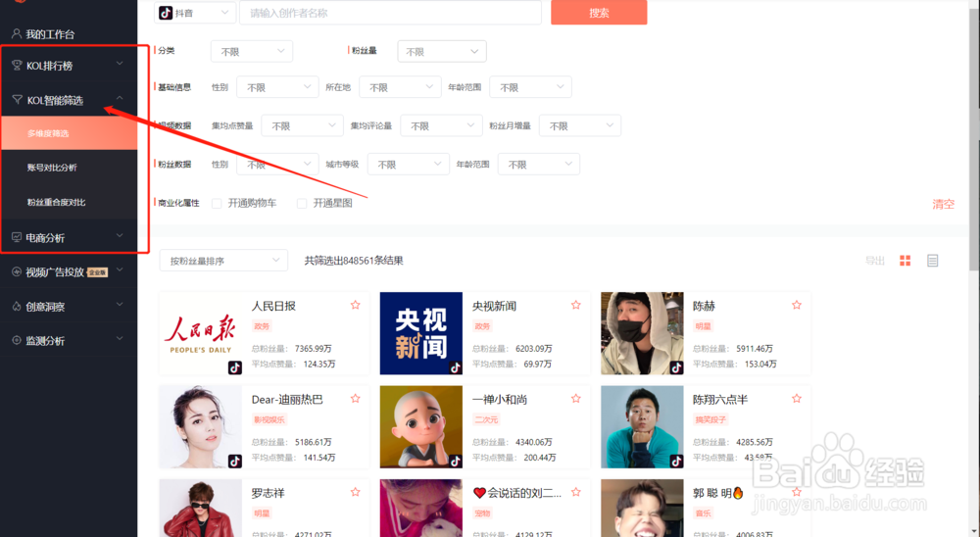980x537 pixels.
Task: Click the 导出 export button
Action: click(875, 261)
